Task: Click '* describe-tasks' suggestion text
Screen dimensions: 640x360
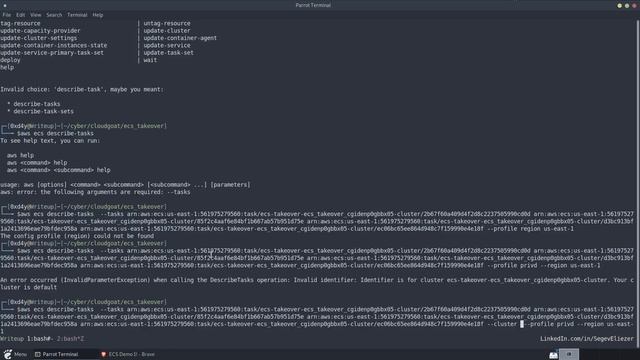Action: point(33,104)
